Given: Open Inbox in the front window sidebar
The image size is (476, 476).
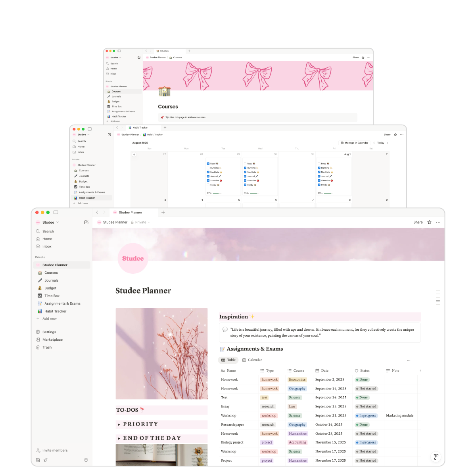Looking at the screenshot, I should (47, 247).
